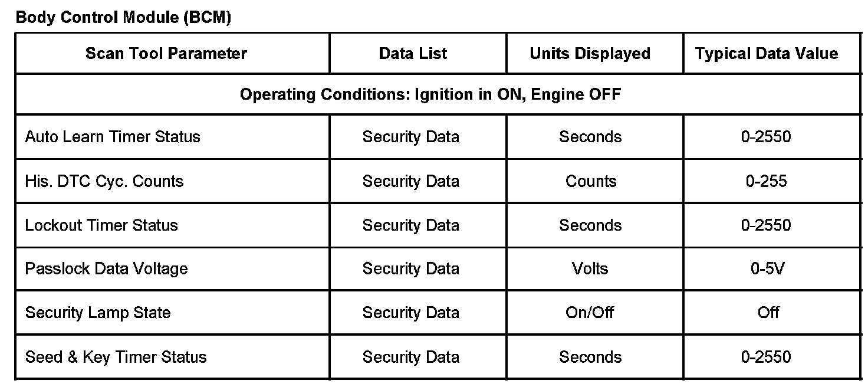Screen dimensions: 868x387
Task: Select the Volts units cell
Action: pos(590,269)
